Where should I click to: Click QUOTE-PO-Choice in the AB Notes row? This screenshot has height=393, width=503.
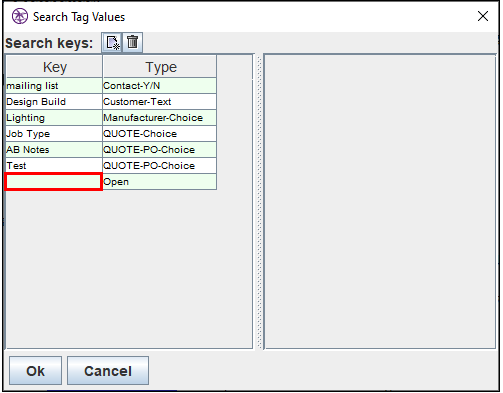160,150
